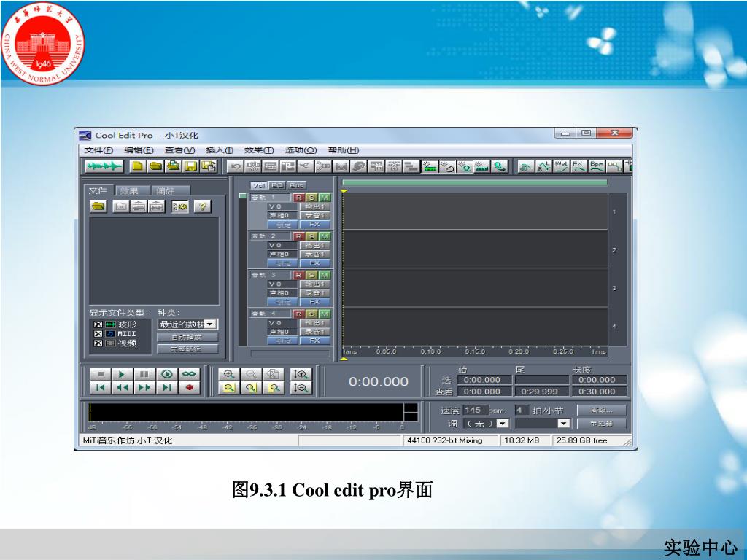Viewport: 747px width, 560px height.
Task: Select the Bus track controls tab
Action: (x=296, y=185)
